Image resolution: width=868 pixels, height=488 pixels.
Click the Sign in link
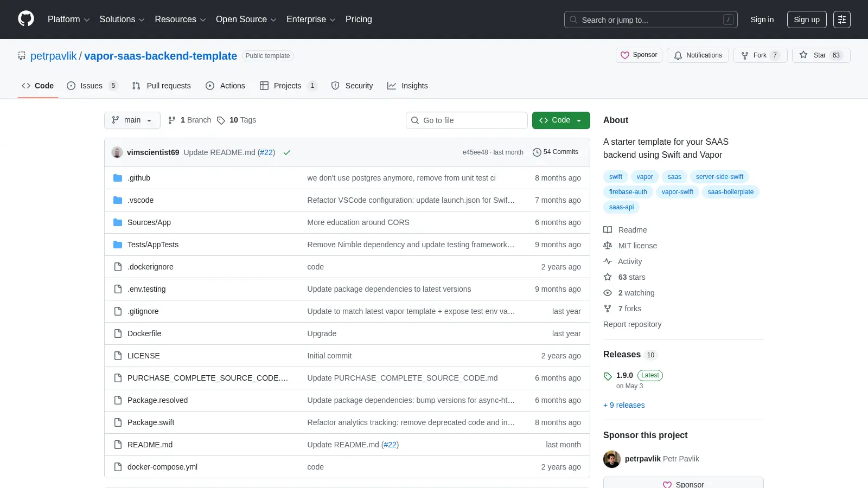click(x=762, y=20)
